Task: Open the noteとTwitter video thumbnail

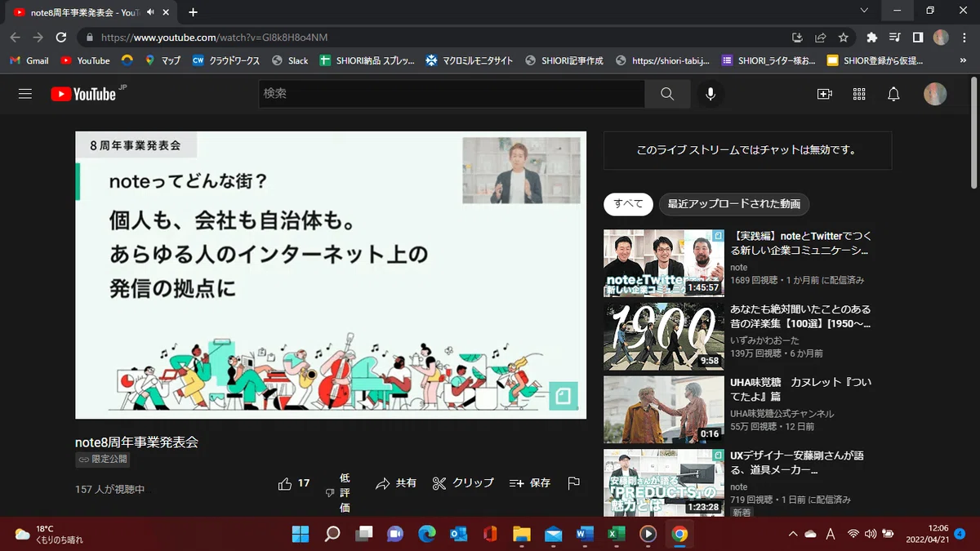Action: click(x=664, y=263)
